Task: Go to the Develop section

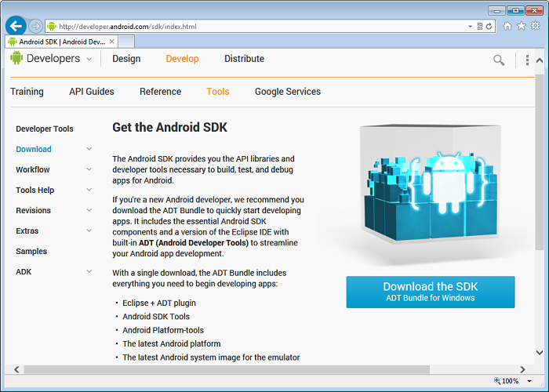Action: 182,59
